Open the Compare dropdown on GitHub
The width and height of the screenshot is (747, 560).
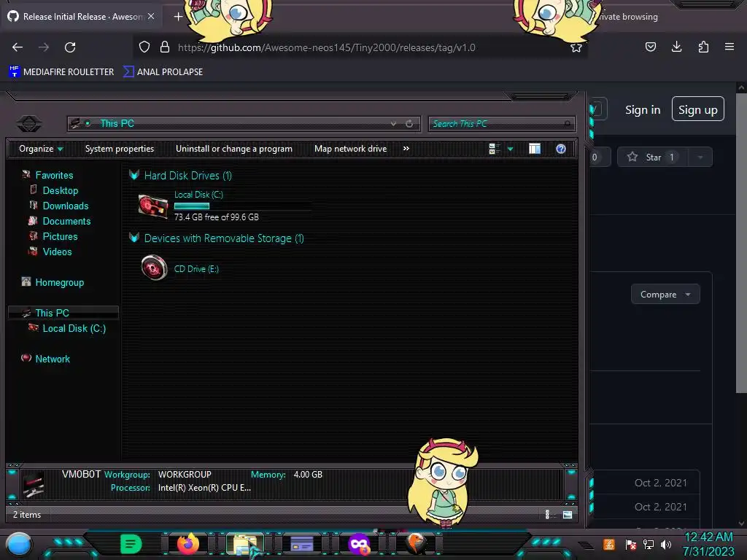(x=665, y=295)
